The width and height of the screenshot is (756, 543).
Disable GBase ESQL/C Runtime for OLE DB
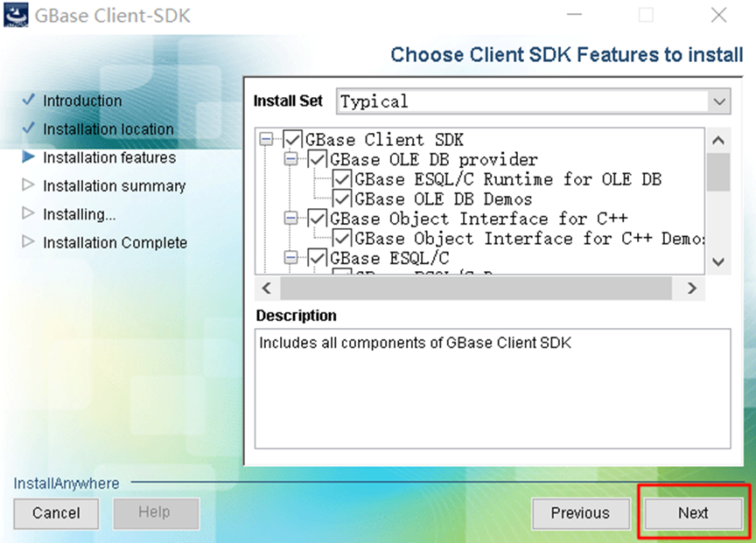343,179
